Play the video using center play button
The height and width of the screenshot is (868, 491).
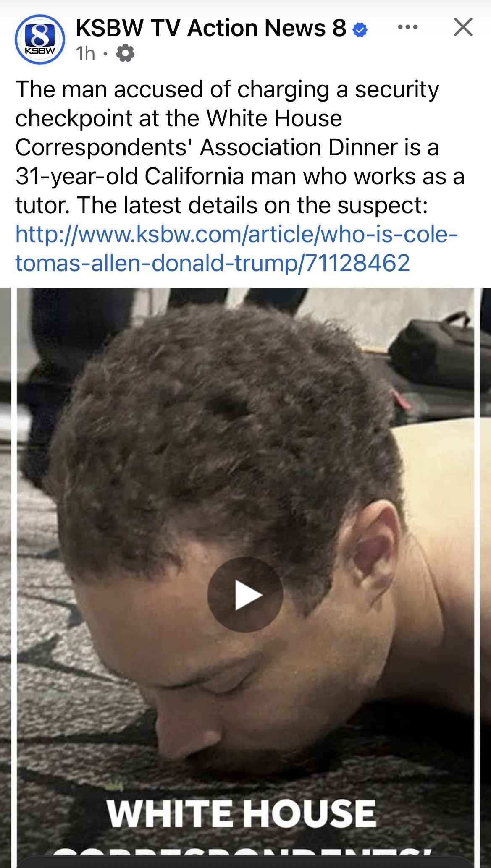tap(245, 594)
